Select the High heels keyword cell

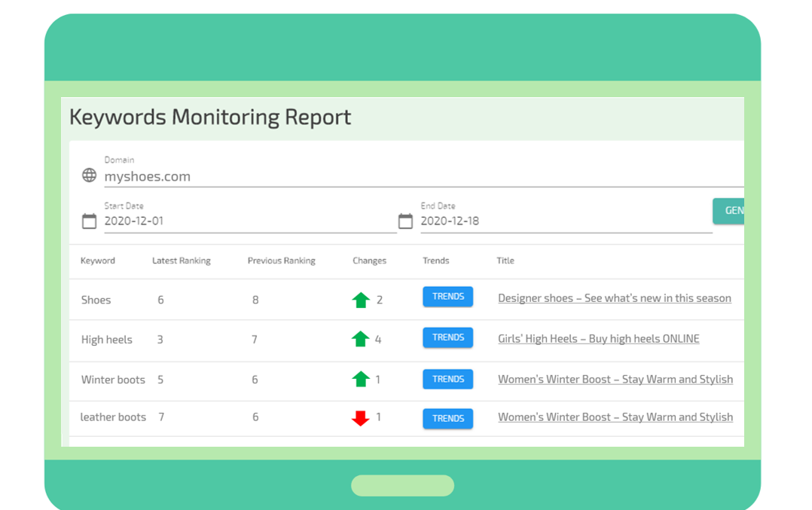(x=107, y=340)
